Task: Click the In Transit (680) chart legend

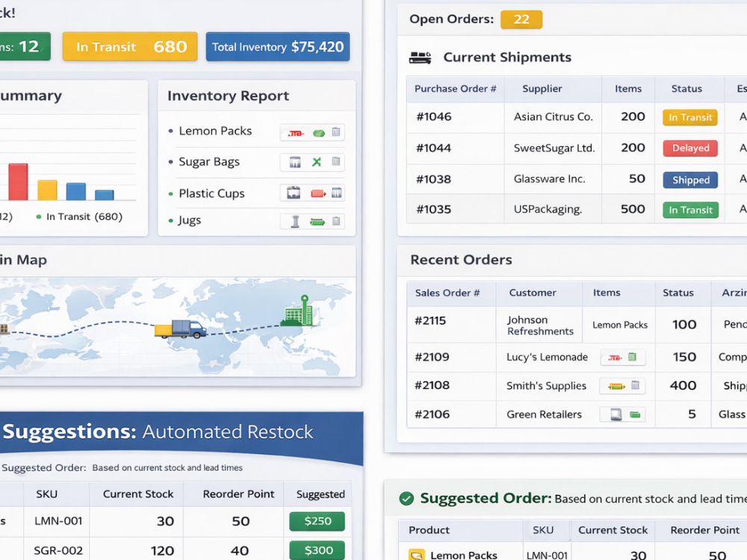Action: (x=80, y=217)
